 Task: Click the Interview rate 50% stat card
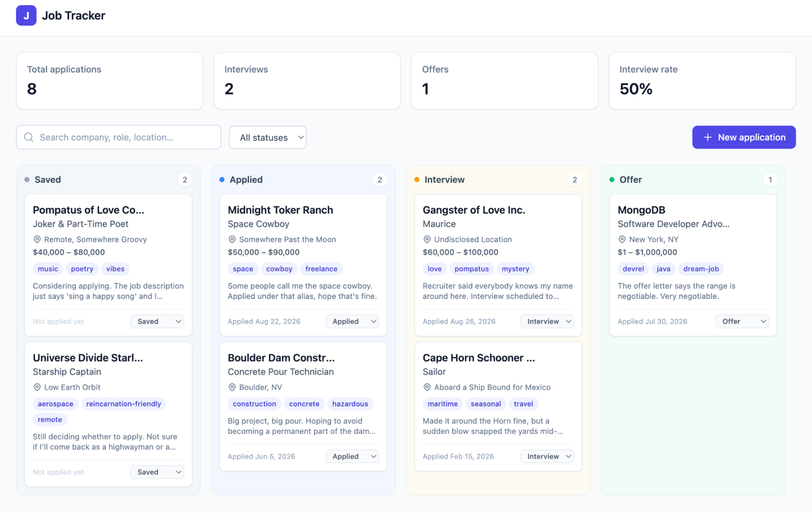click(702, 81)
